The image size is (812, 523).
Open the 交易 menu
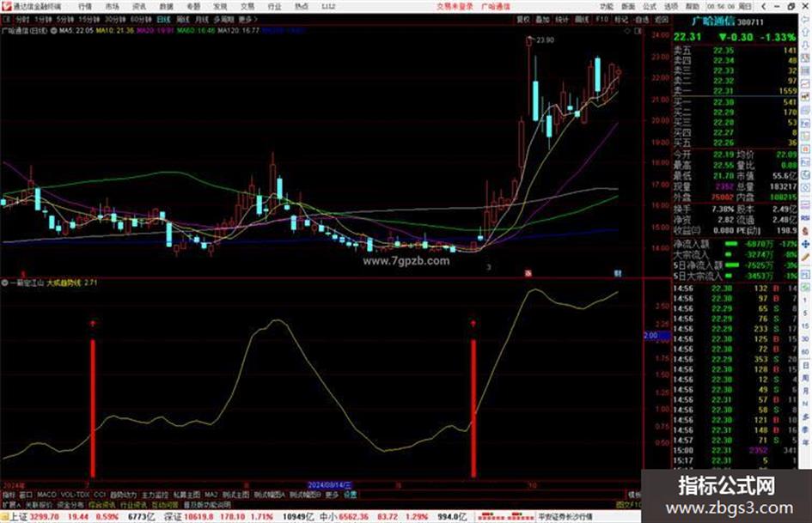point(247,6)
